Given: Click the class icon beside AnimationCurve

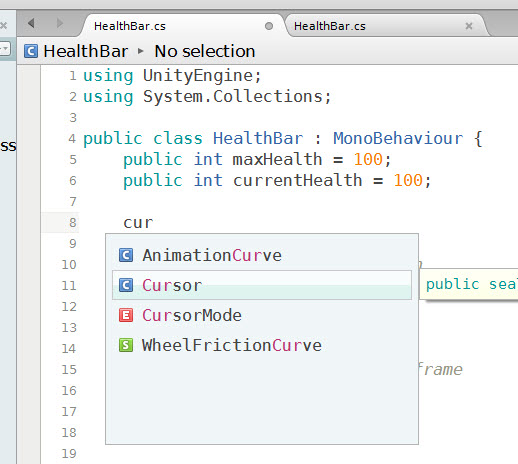Looking at the screenshot, I should tap(126, 255).
